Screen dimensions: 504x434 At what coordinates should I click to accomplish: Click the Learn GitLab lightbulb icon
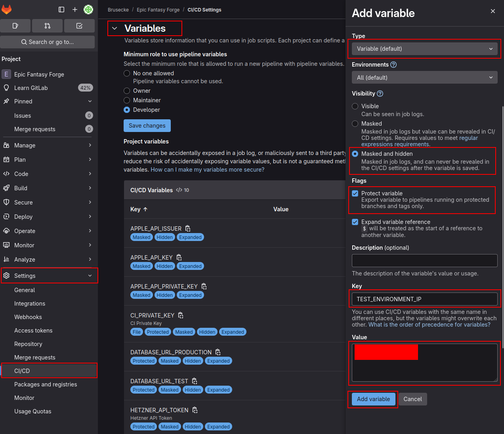[x=6, y=88]
